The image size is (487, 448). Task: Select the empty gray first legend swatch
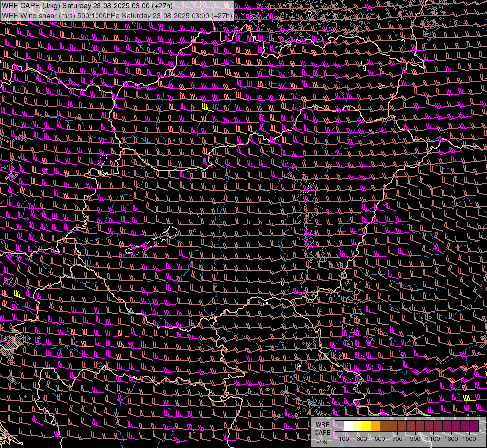coord(339,426)
